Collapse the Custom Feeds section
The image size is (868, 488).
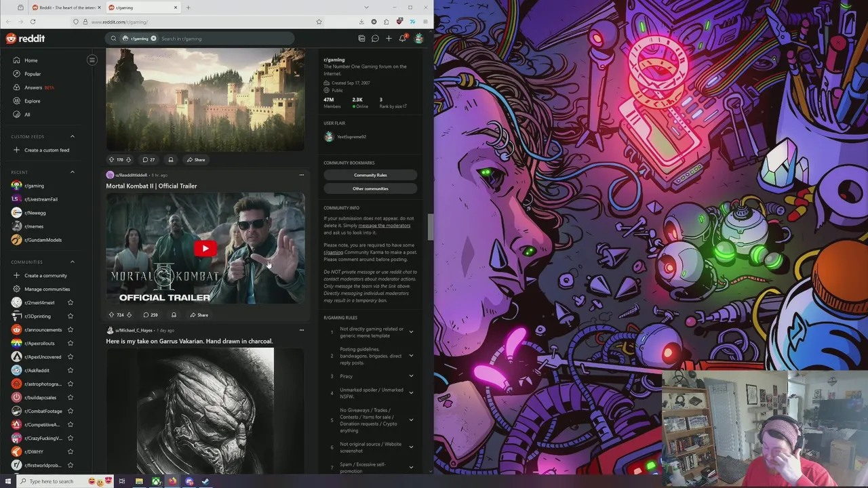(x=73, y=136)
